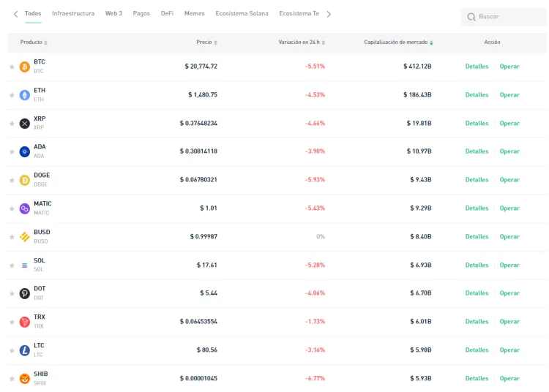Click the Solana SOL logo
549x392 pixels.
(24, 265)
